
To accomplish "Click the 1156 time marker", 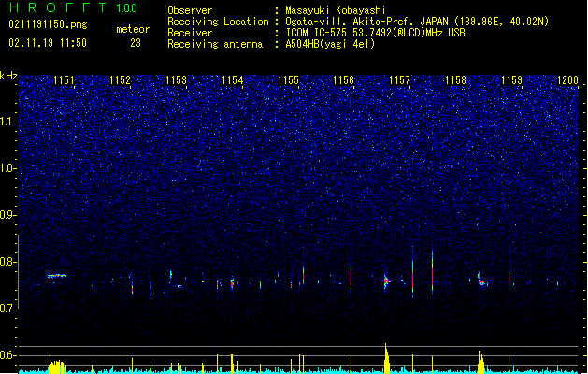I will 343,79.
